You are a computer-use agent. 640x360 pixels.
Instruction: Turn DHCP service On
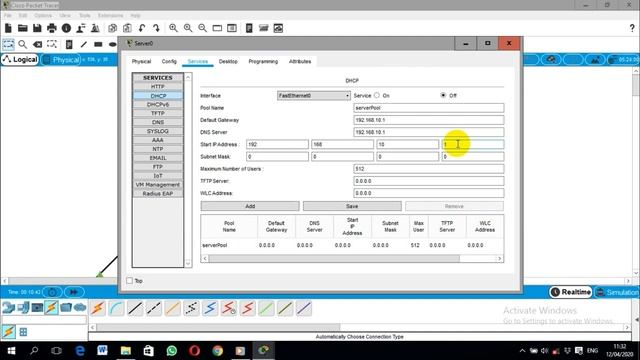377,95
